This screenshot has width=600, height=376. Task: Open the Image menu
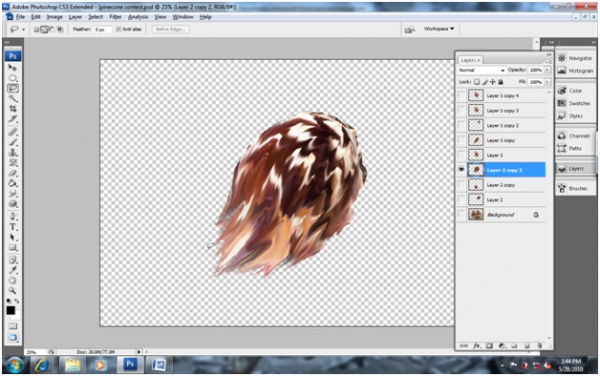pyautogui.click(x=54, y=17)
